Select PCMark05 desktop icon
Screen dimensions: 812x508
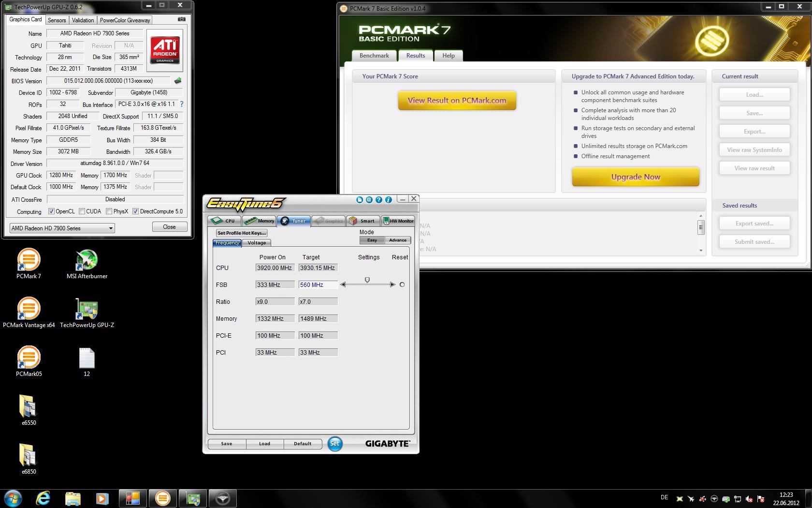29,362
